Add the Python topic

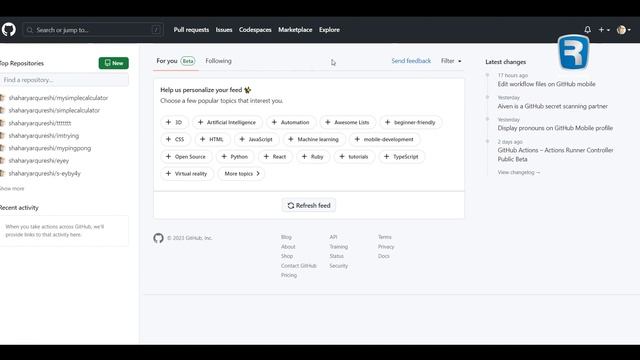point(235,156)
